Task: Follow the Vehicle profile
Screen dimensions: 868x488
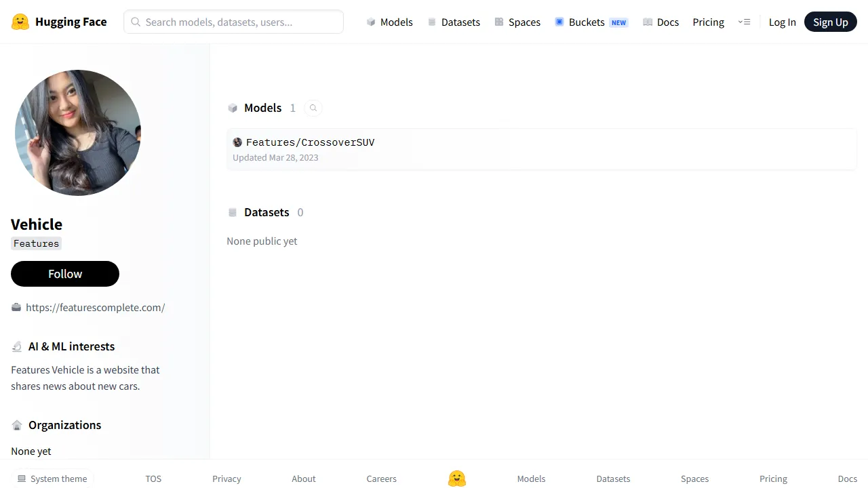Action: point(65,274)
